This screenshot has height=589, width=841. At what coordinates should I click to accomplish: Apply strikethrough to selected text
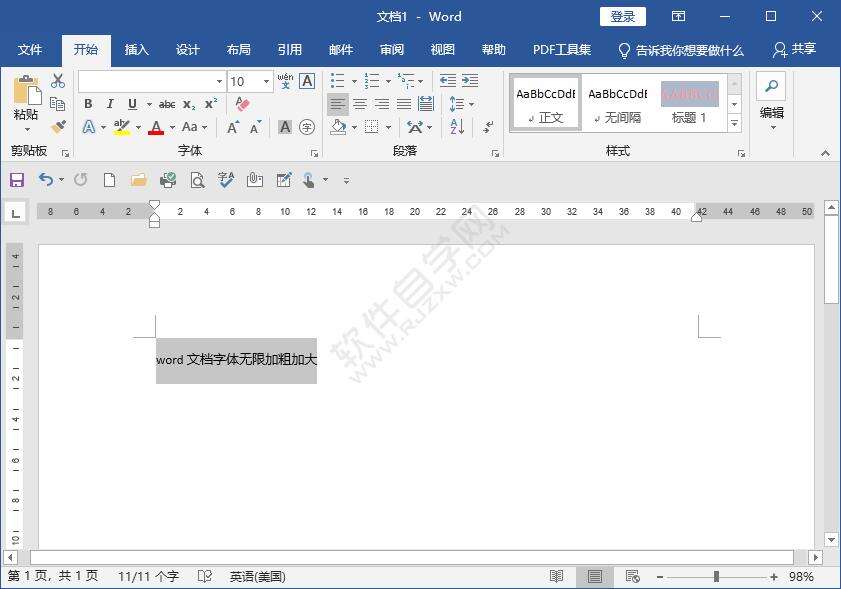tap(166, 104)
